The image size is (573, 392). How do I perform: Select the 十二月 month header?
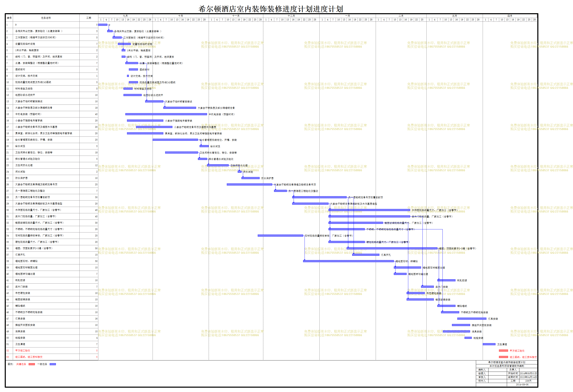pos(291,16)
